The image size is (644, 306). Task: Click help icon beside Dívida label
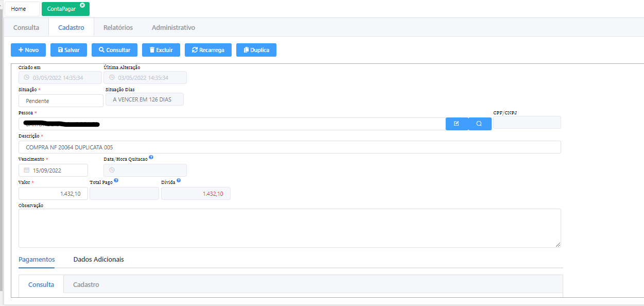(178, 181)
